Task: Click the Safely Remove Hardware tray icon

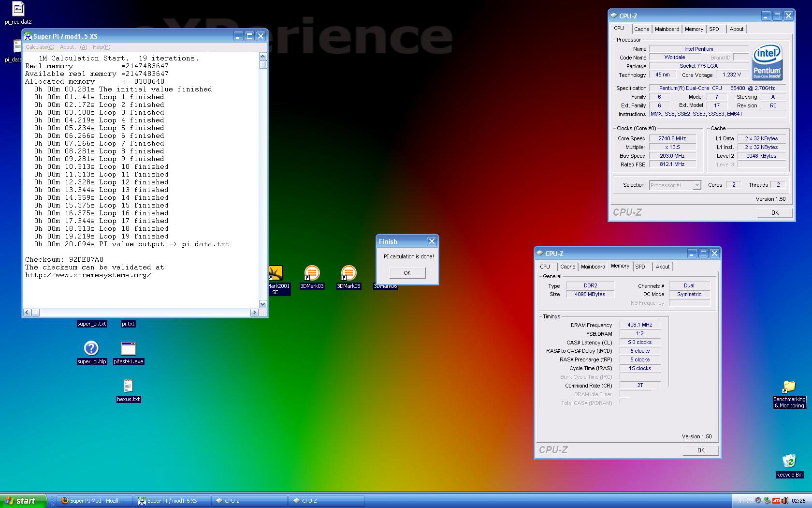Action: 767,501
